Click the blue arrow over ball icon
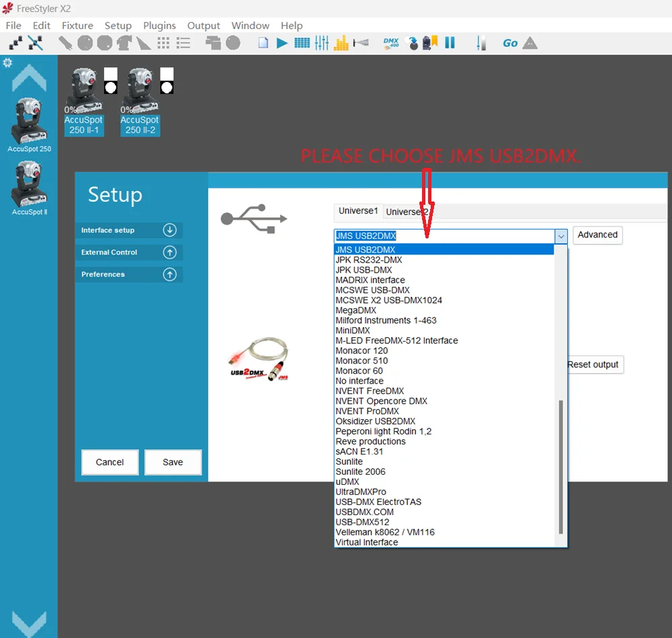672x638 pixels. coord(413,43)
